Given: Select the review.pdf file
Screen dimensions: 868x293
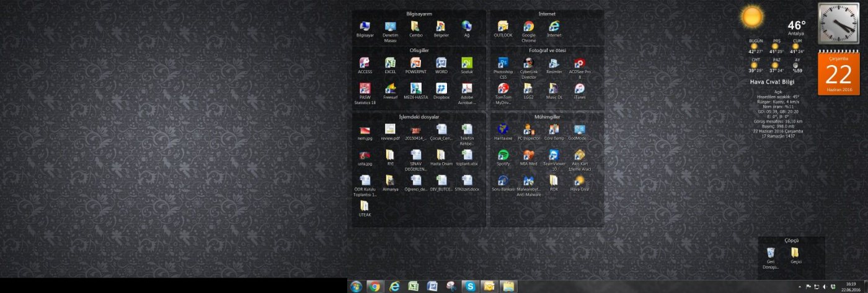Looking at the screenshot, I should point(390,129).
